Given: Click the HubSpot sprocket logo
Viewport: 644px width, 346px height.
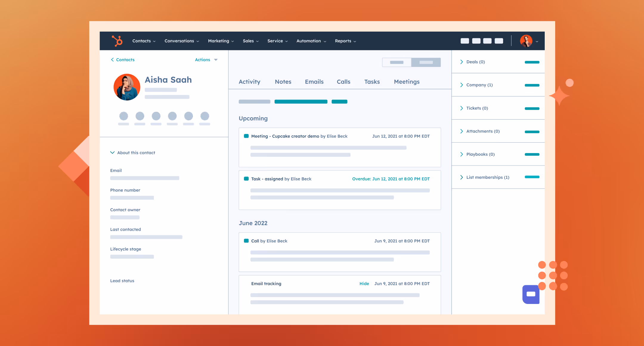Looking at the screenshot, I should [x=116, y=41].
